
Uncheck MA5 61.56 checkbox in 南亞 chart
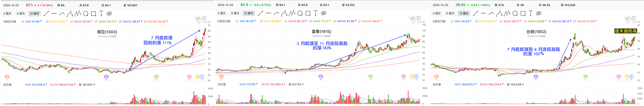click(23, 22)
